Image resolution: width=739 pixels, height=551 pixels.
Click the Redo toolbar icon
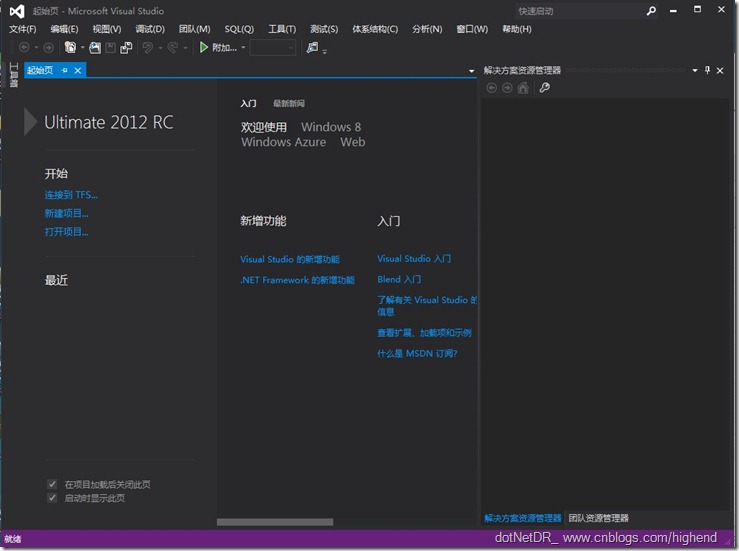coord(173,48)
